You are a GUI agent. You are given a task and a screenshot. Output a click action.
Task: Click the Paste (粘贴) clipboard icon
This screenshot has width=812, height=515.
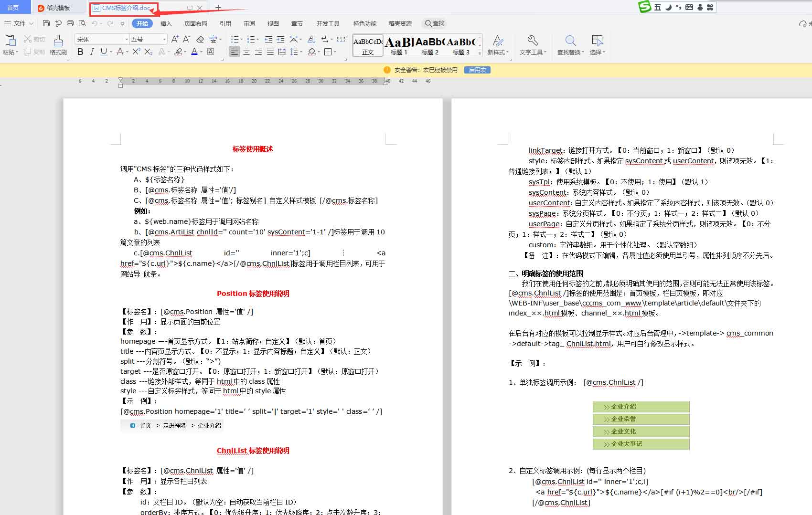10,41
